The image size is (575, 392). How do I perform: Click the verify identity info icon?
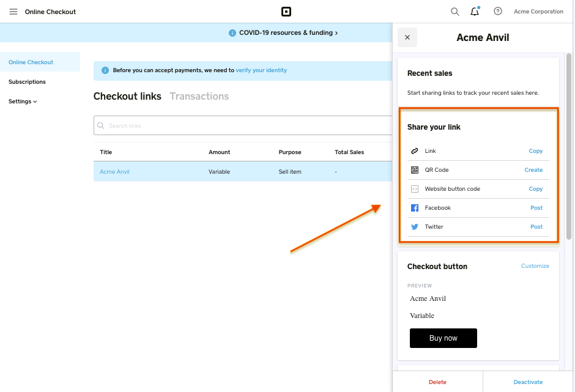[x=105, y=70]
